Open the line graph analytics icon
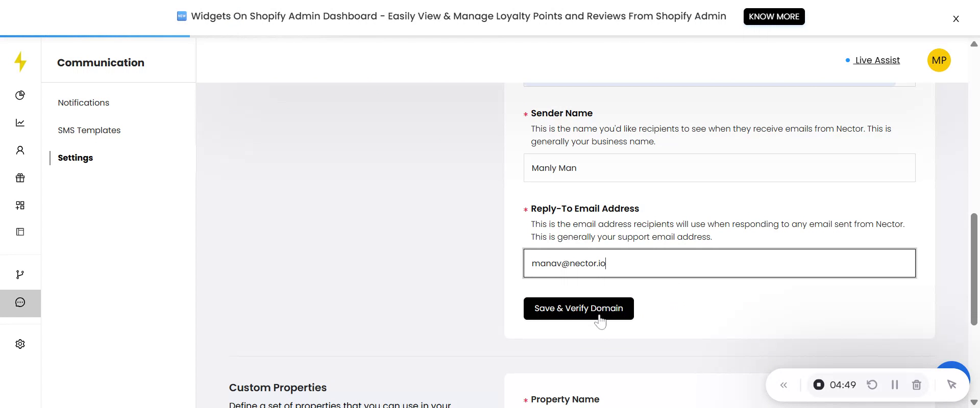This screenshot has height=408, width=980. [x=20, y=123]
